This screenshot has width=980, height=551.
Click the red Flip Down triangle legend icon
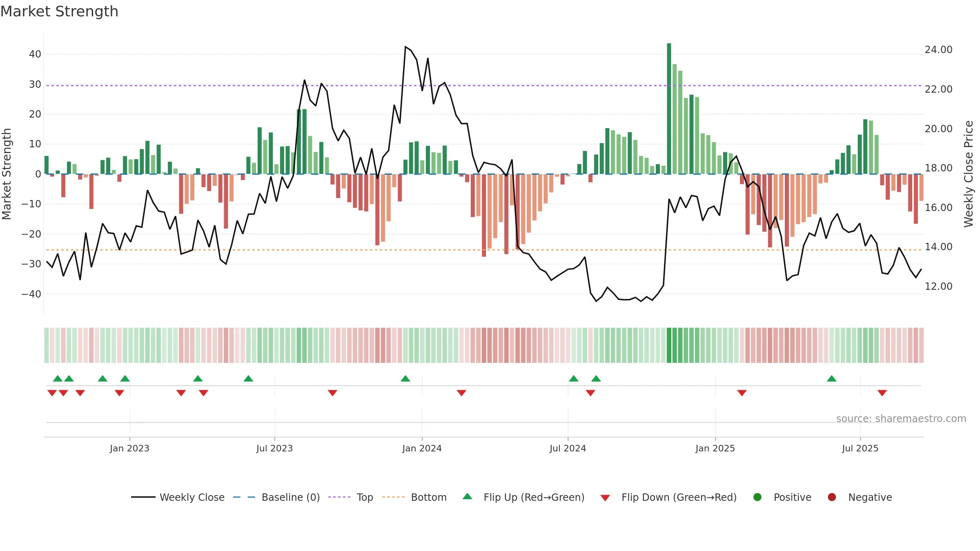click(606, 498)
